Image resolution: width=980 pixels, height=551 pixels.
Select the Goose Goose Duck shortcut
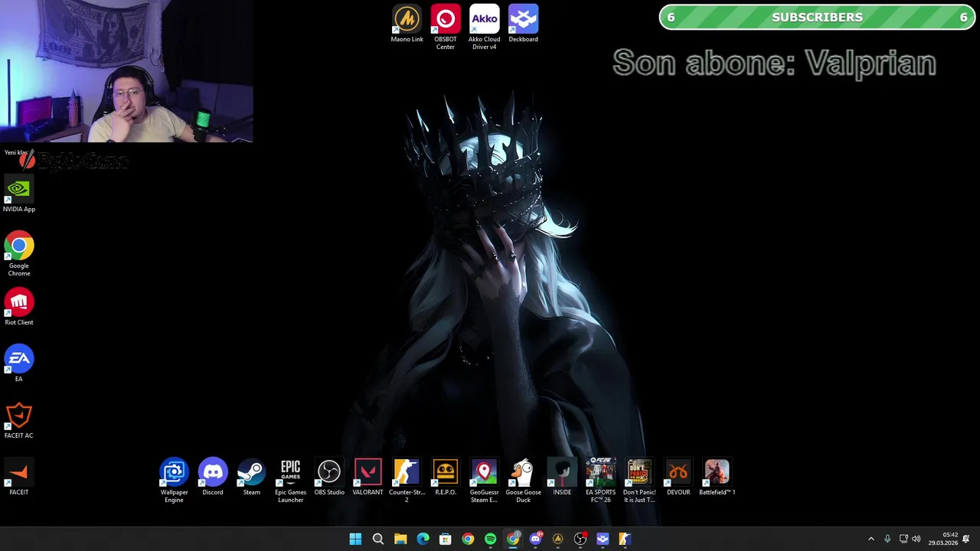pos(523,481)
